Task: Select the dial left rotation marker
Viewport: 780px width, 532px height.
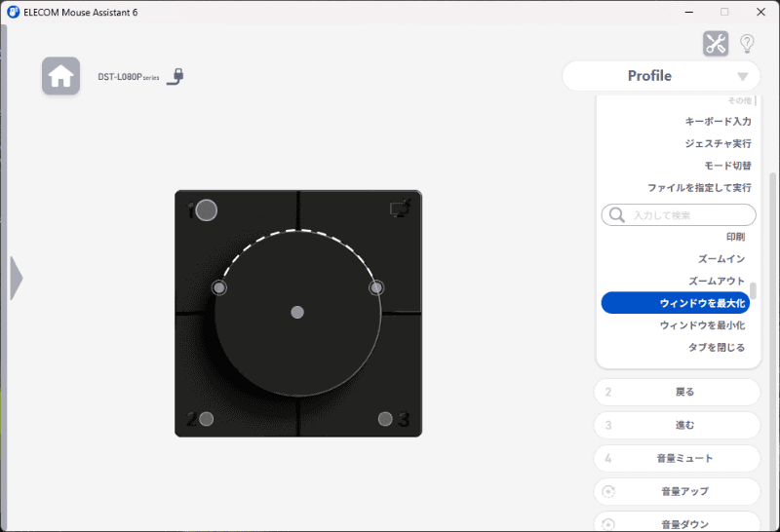Action: click(x=219, y=287)
